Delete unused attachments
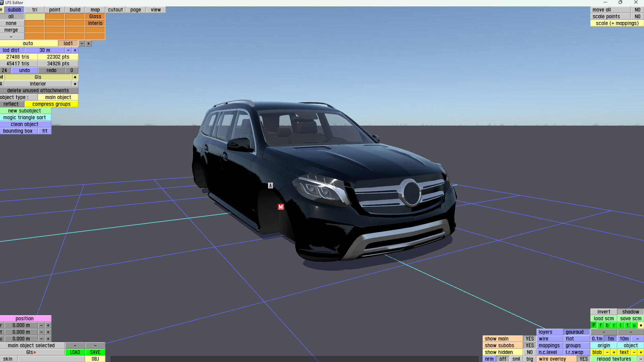The width and height of the screenshot is (644, 362). coord(38,91)
